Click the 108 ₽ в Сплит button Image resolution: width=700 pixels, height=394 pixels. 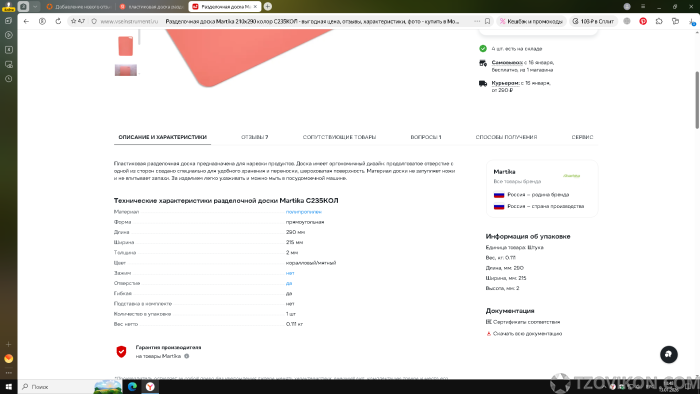click(593, 21)
